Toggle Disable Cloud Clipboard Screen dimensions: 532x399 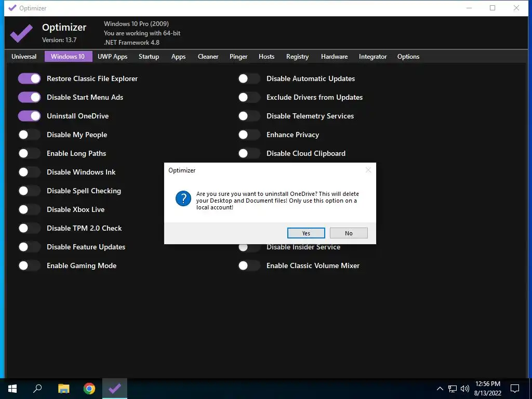point(249,153)
